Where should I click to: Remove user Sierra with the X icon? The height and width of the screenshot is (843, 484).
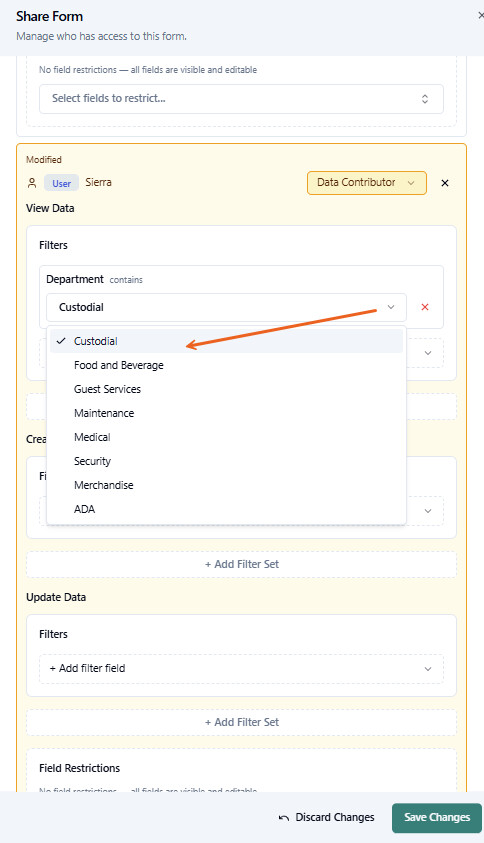tap(445, 183)
